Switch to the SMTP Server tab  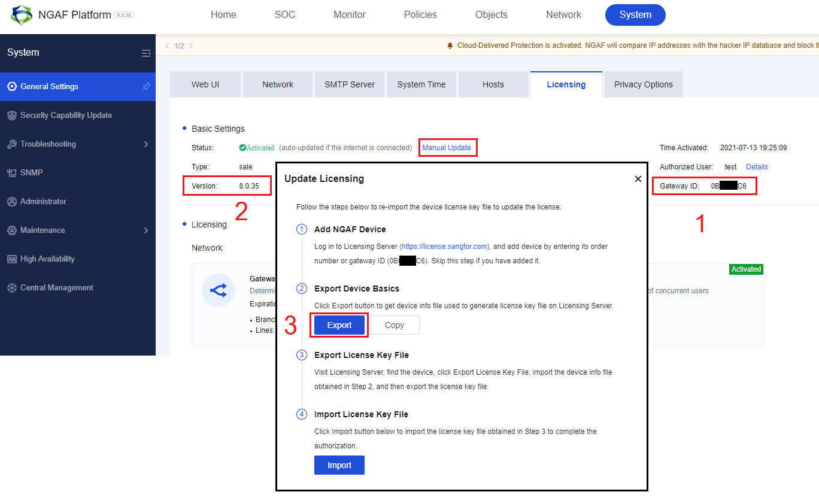coord(350,84)
